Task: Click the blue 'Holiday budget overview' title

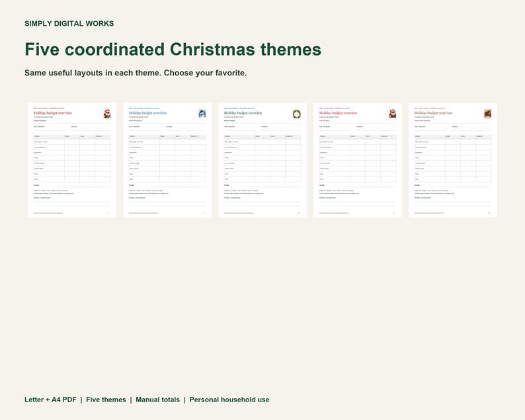Action: click(x=148, y=113)
